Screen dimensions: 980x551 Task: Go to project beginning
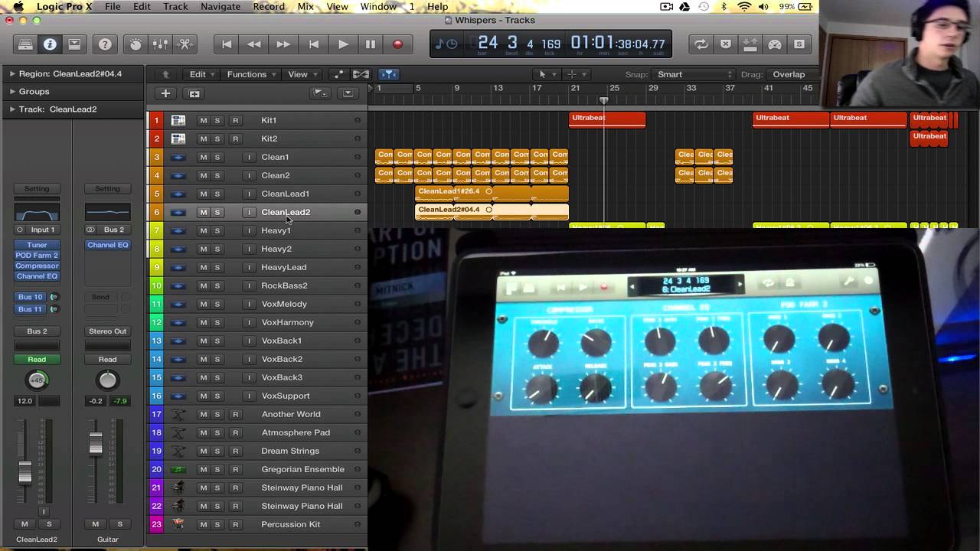pyautogui.click(x=227, y=44)
